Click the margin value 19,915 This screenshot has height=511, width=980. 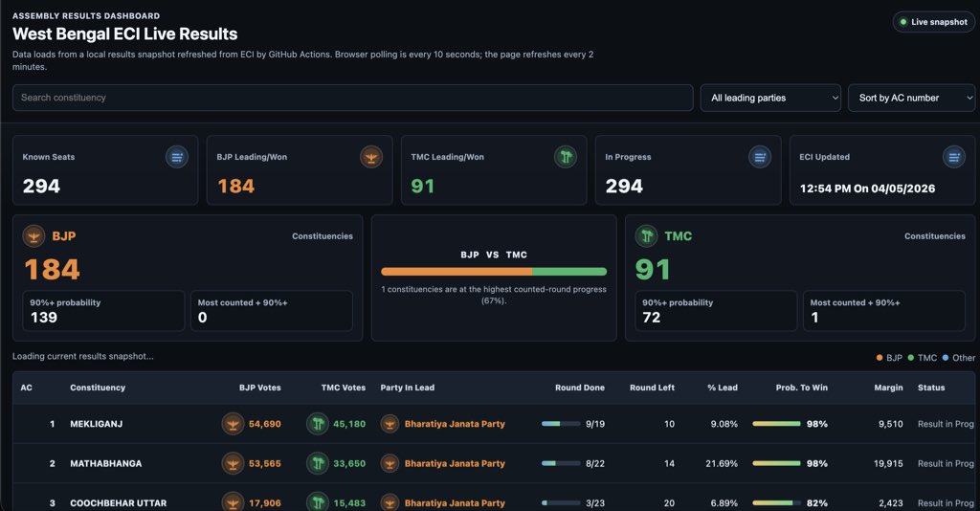[888, 463]
